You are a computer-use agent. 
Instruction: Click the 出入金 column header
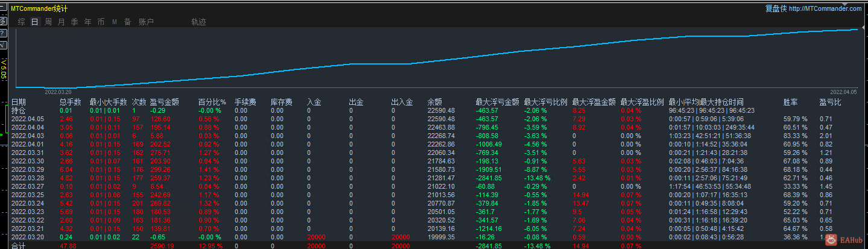coord(402,102)
